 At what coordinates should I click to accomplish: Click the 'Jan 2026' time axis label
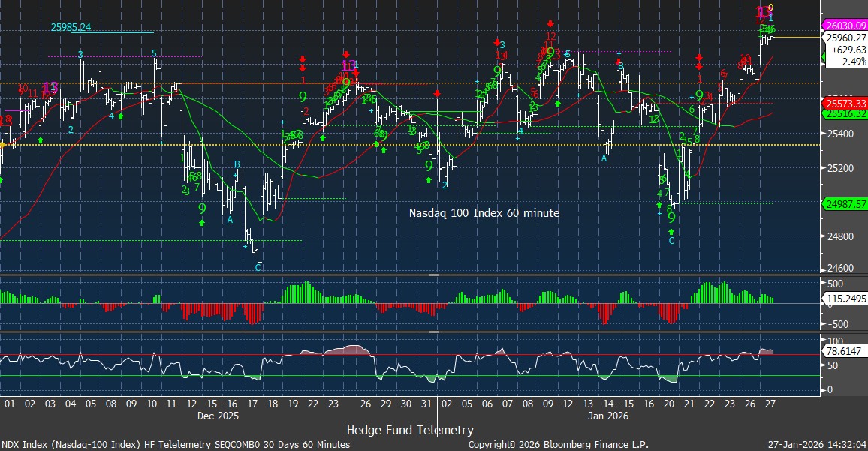point(606,414)
